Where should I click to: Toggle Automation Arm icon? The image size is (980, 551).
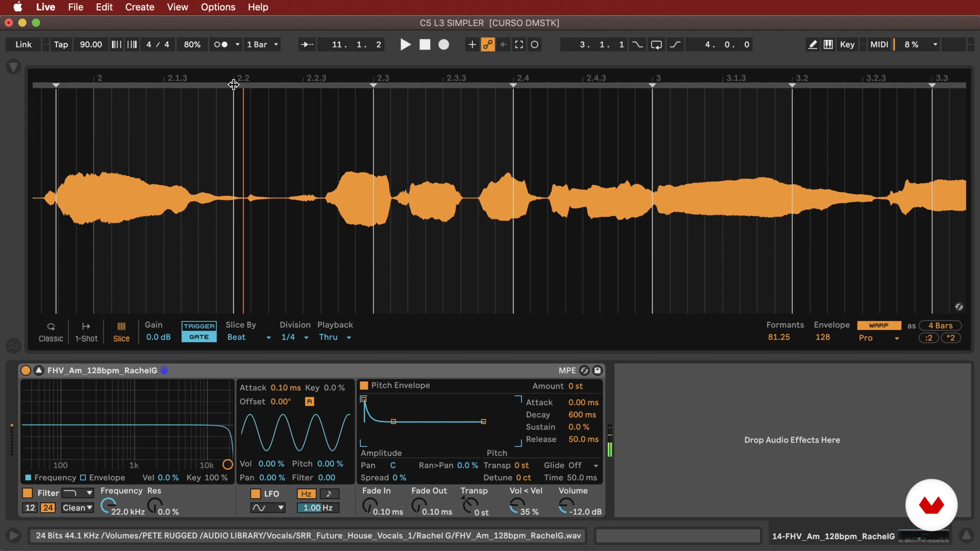point(488,44)
